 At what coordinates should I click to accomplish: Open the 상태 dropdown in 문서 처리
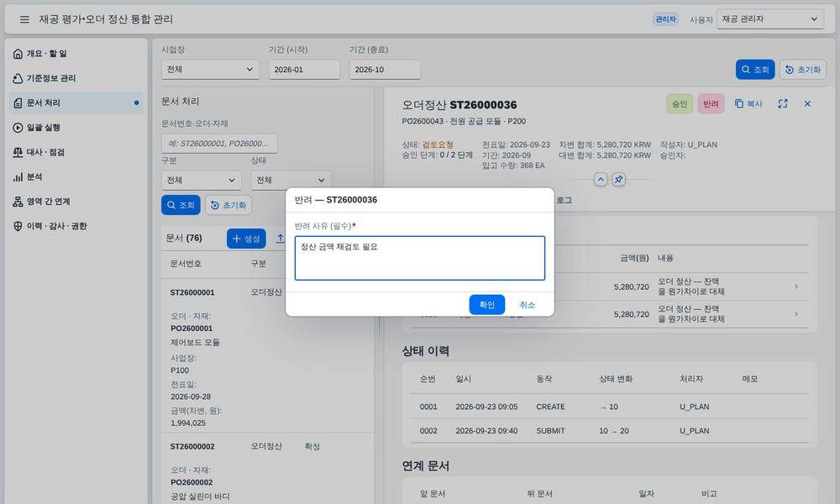point(291,181)
